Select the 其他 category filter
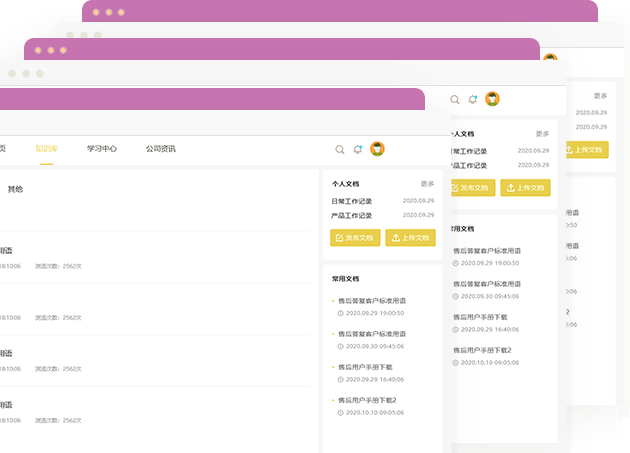Image resolution: width=630 pixels, height=453 pixels. pyautogui.click(x=15, y=189)
